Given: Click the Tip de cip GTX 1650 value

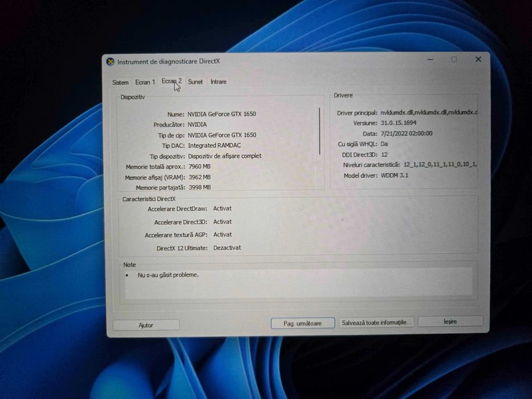Looking at the screenshot, I should pos(222,135).
